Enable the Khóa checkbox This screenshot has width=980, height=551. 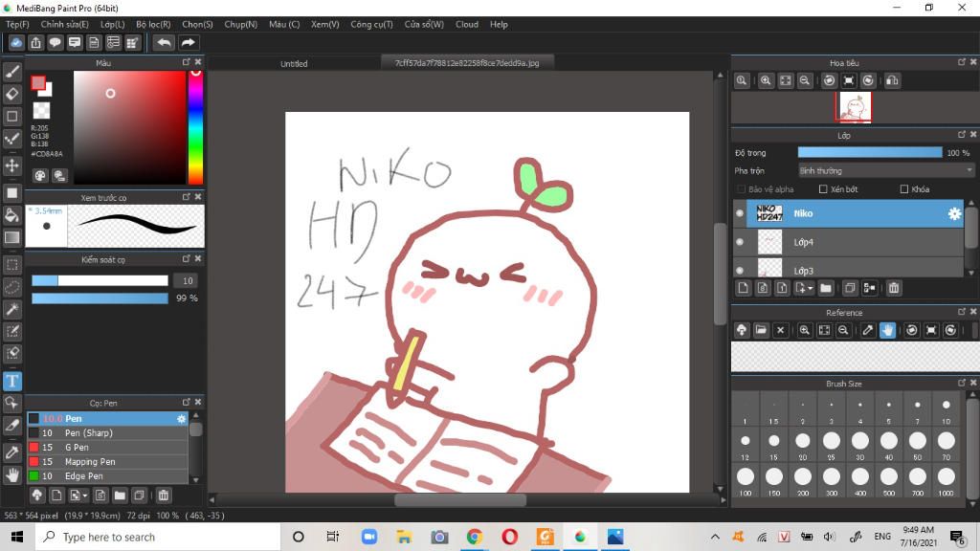point(903,189)
